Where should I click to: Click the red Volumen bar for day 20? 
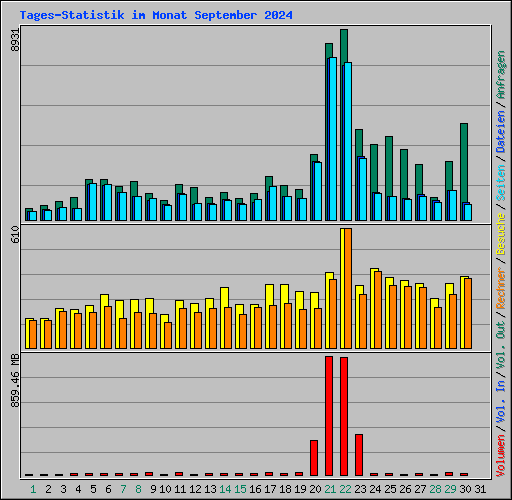pos(314,458)
